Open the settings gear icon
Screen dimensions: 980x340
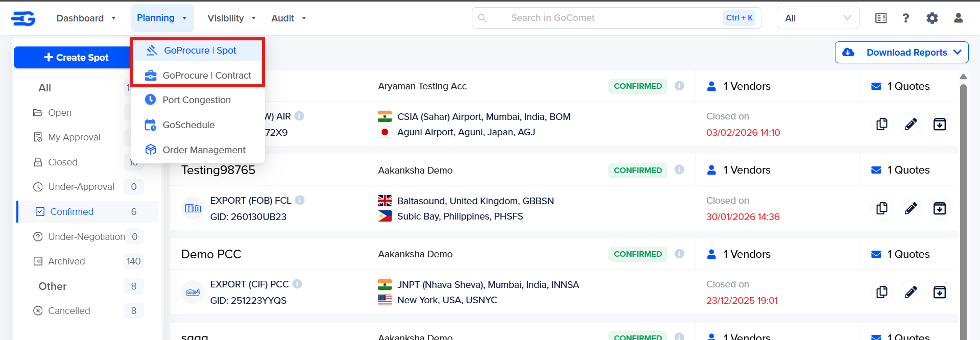[x=932, y=18]
